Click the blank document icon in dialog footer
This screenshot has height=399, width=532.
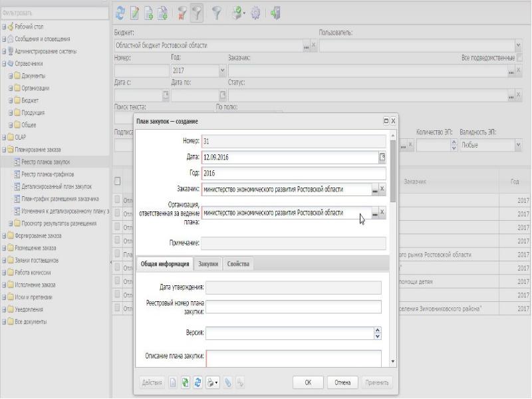[x=173, y=382]
